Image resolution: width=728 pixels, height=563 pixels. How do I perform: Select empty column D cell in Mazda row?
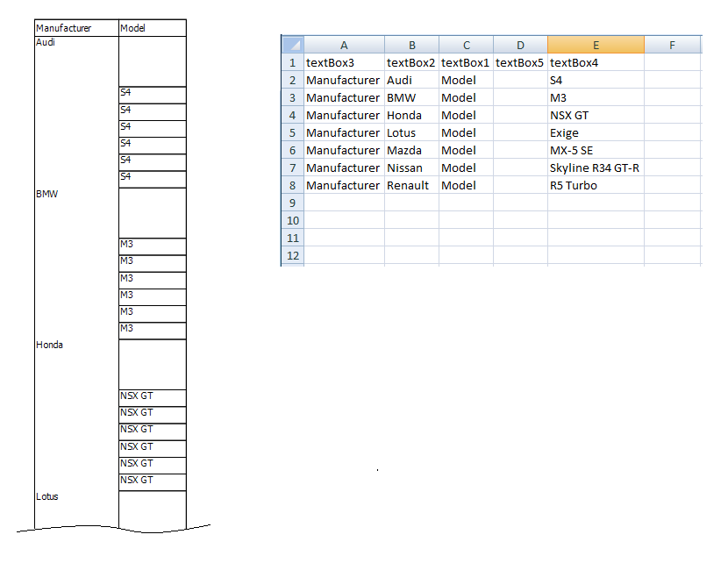(x=520, y=150)
